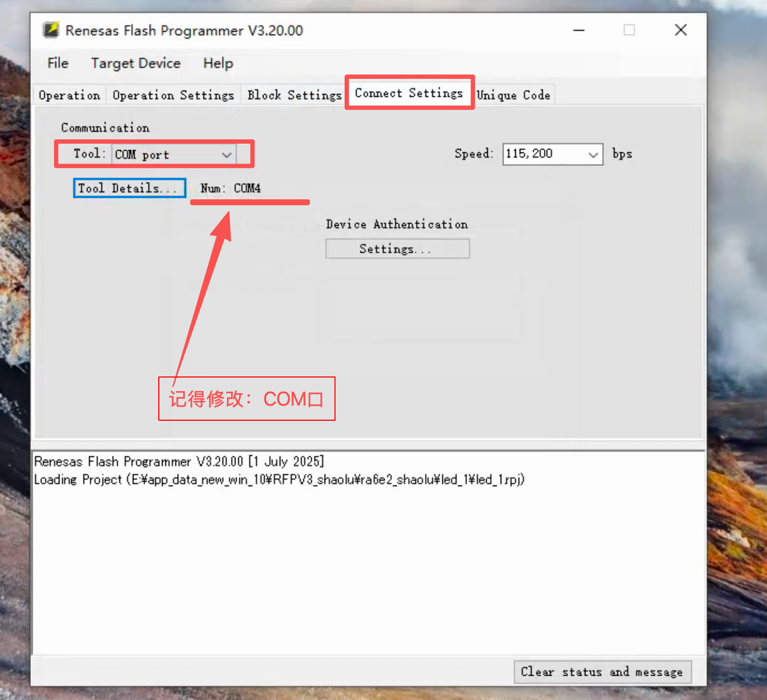Open the Target Device menu

[x=136, y=63]
